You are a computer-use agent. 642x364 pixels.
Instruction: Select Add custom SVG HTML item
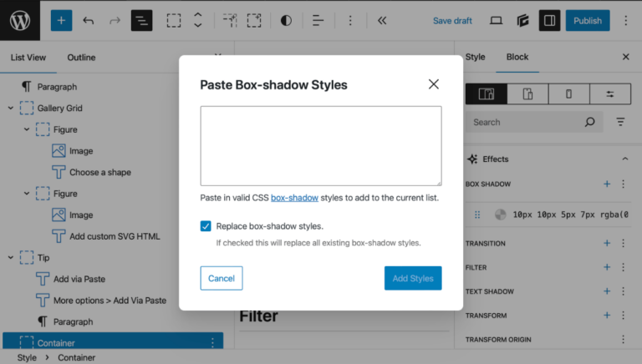tap(115, 236)
